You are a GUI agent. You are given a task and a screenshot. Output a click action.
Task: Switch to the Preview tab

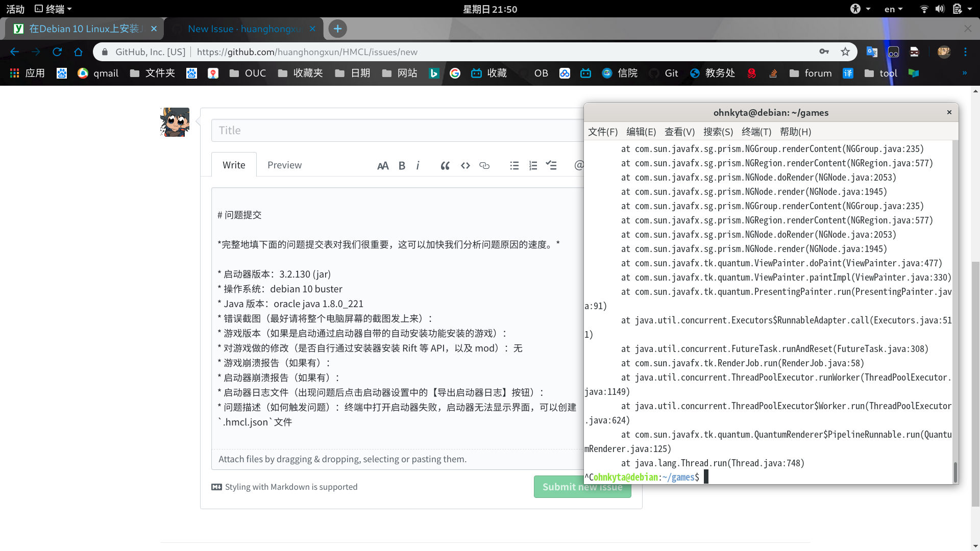point(284,164)
